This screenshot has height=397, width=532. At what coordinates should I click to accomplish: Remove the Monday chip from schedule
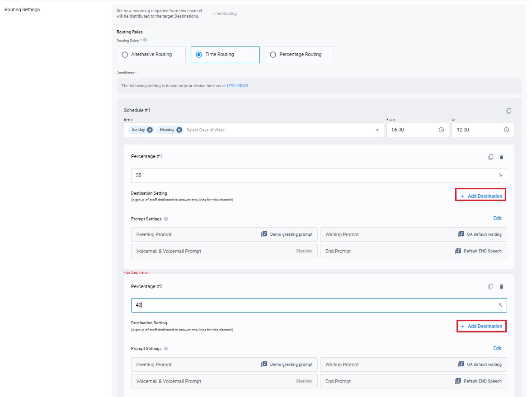point(179,130)
